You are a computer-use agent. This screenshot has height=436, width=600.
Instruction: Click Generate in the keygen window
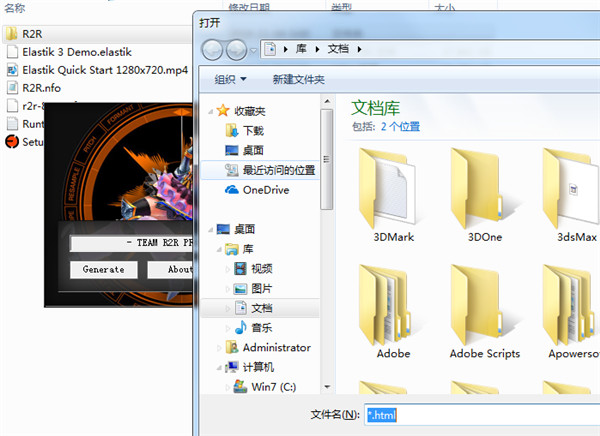point(104,269)
